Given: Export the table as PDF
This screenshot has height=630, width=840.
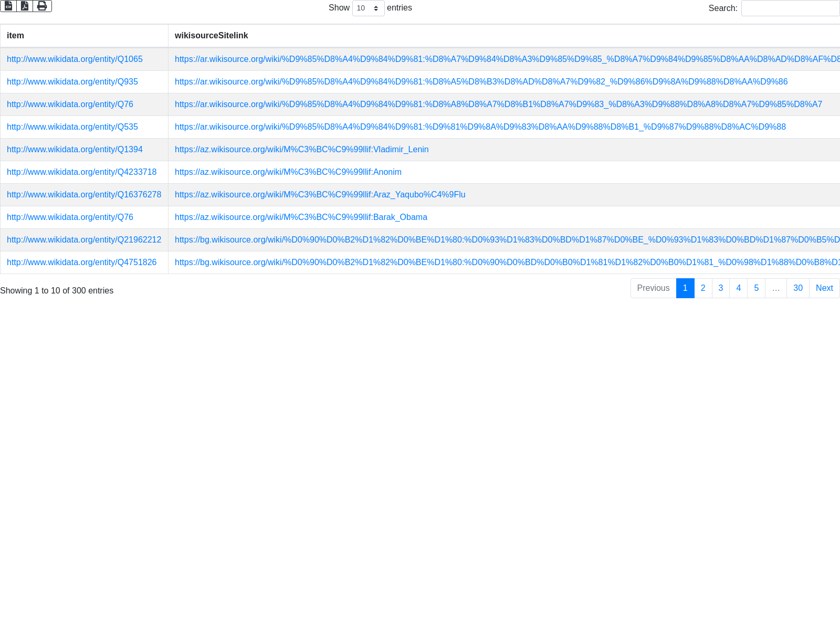Looking at the screenshot, I should tap(25, 6).
